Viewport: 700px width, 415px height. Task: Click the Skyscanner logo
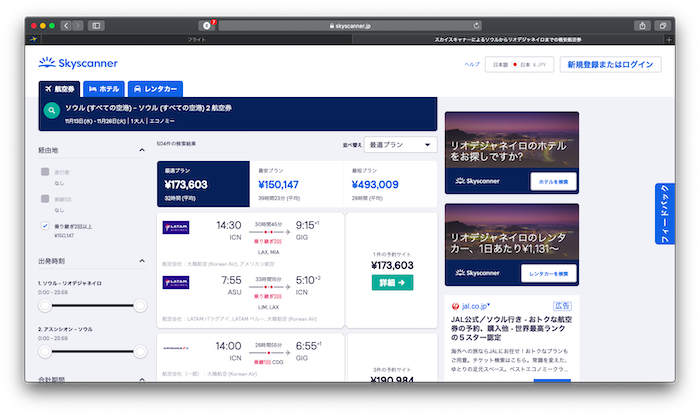coord(78,63)
